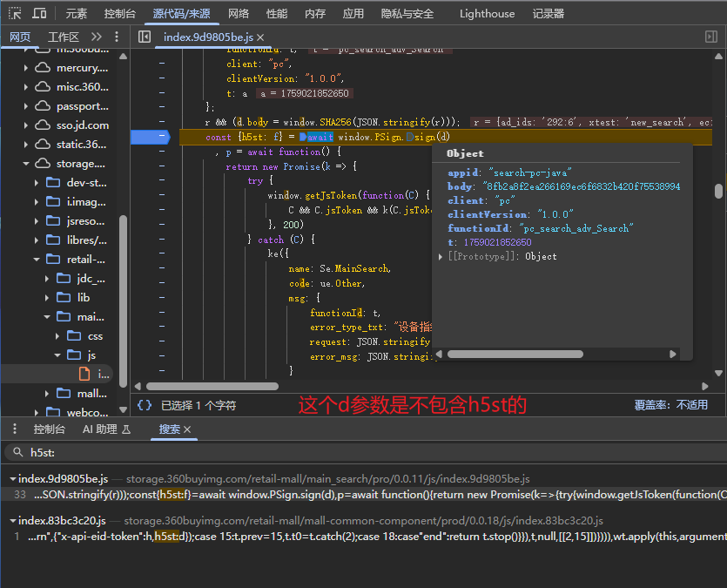Expand the passport domain node
Screen dimensions: 727x588
pyautogui.click(x=26, y=106)
